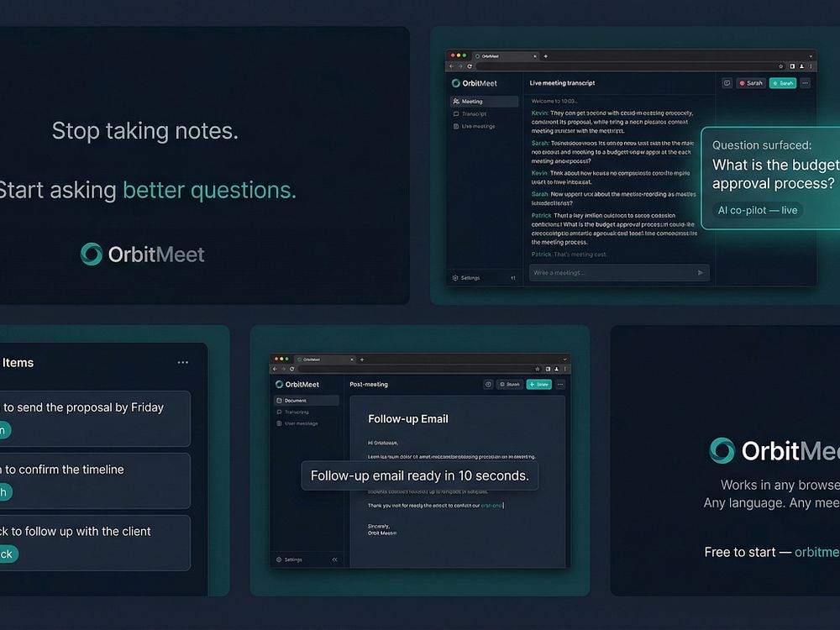
Task: Click the teal Sarah button
Action: 783,83
